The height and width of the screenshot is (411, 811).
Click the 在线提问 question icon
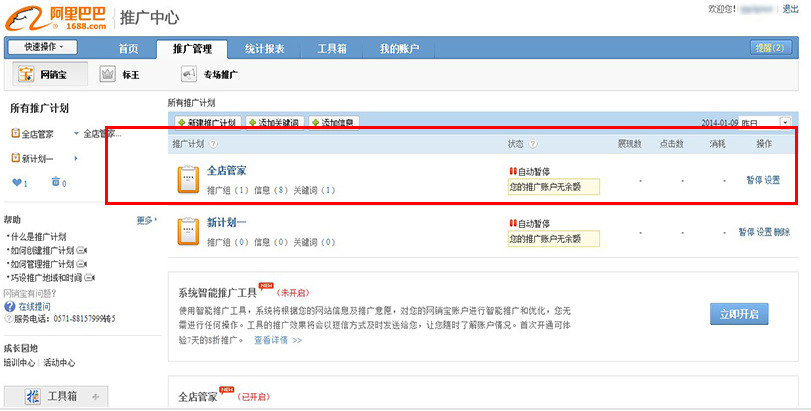(x=9, y=306)
